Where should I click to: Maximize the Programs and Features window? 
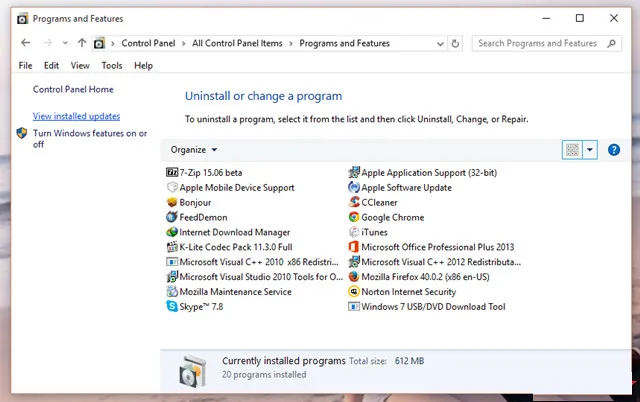click(x=580, y=18)
